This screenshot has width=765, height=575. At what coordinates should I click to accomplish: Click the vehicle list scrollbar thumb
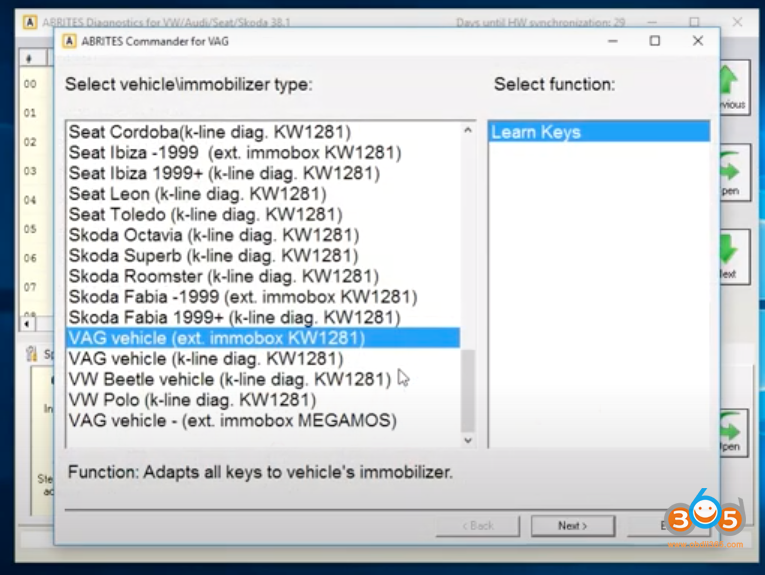pos(468,390)
